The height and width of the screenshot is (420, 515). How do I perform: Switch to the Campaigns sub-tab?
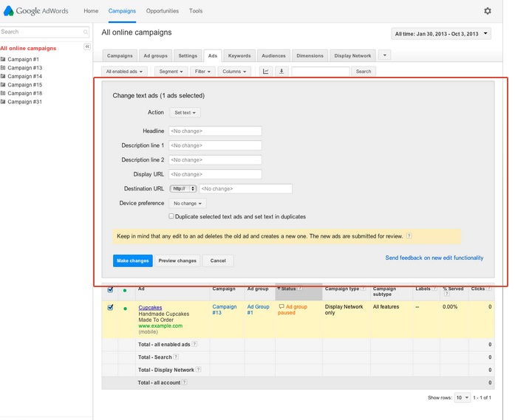120,56
